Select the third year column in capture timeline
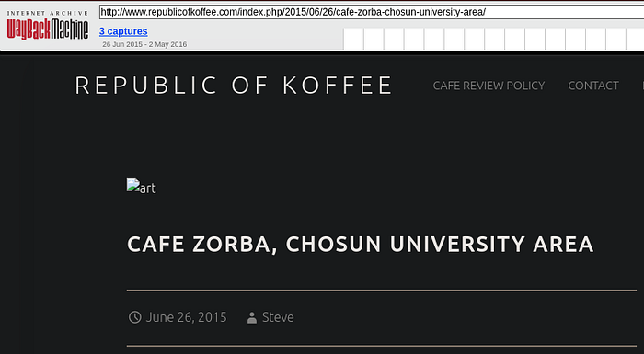 point(394,39)
